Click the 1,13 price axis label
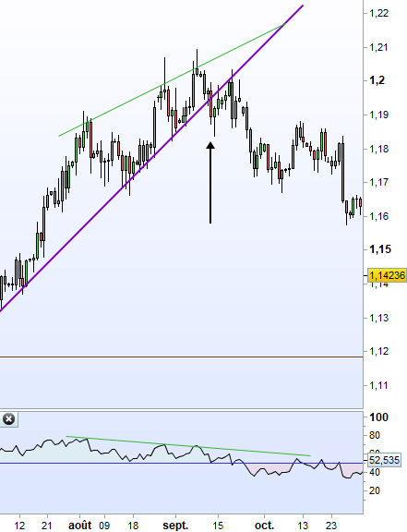 378,318
